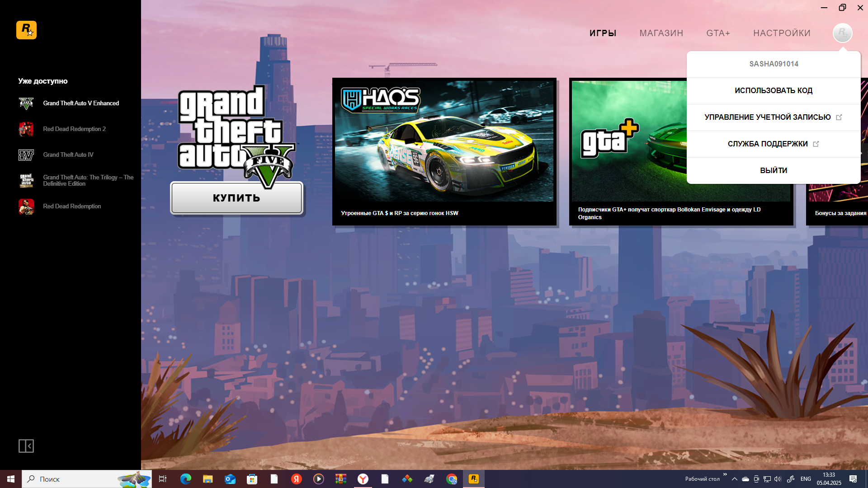Open Google Chrome from the taskbar
This screenshot has width=868, height=488.
452,479
